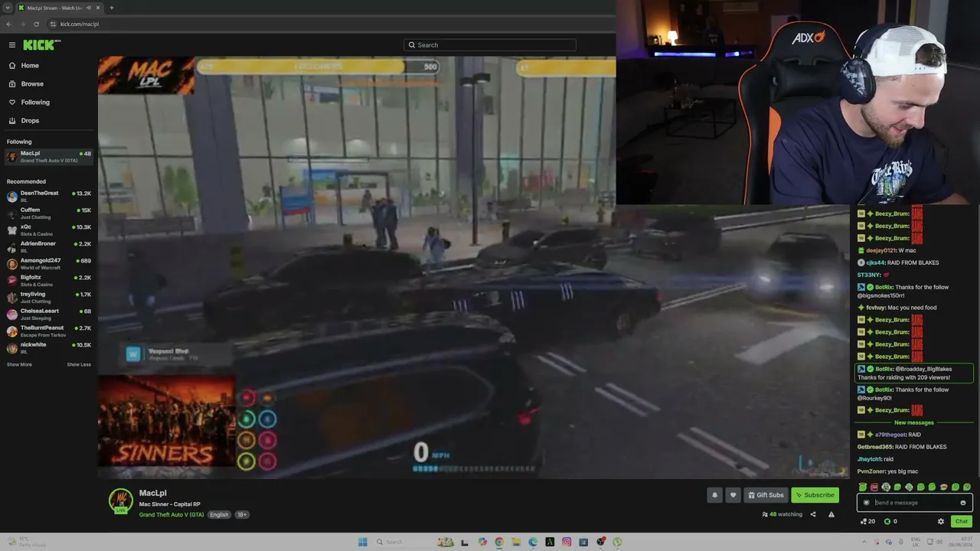
Task: Open Instagram from the taskbar
Action: tap(567, 542)
